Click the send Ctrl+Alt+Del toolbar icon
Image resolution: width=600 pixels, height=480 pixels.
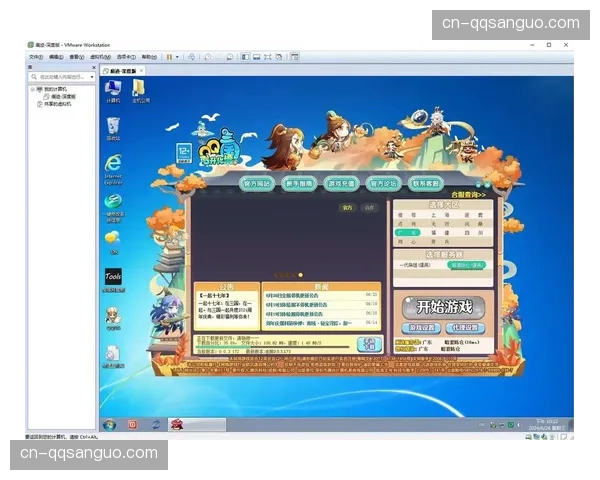[192, 57]
